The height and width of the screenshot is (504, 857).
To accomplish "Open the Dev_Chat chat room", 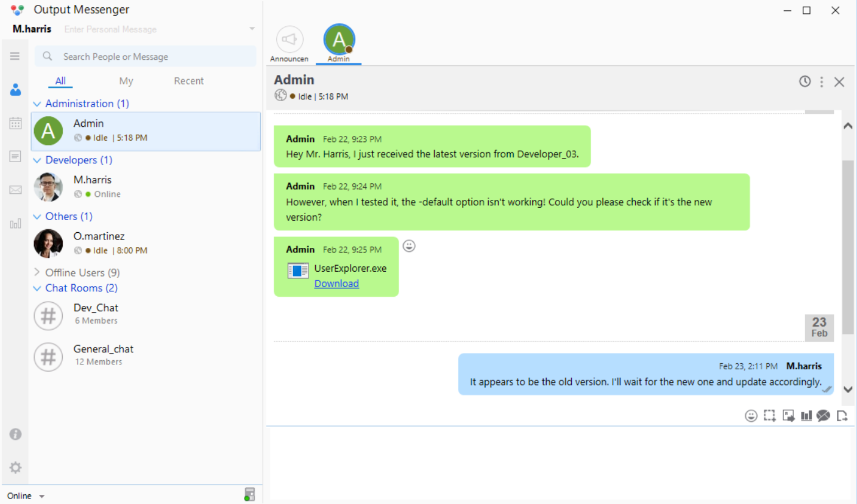I will click(146, 316).
